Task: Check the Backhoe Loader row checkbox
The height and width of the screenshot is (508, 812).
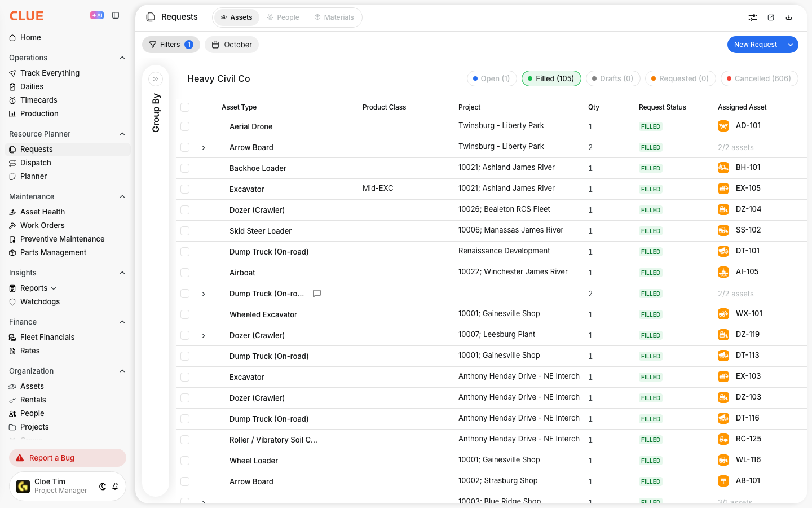Action: click(x=185, y=168)
